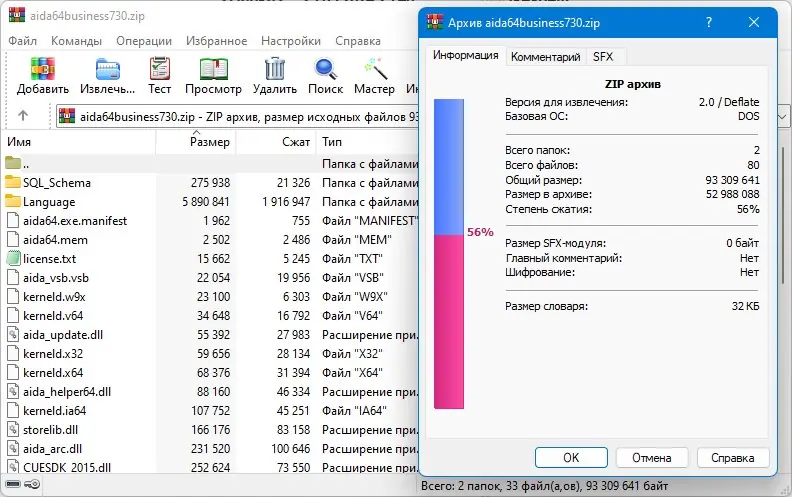The image size is (792, 497).
Task: Open the address bar dropdown arrow
Action: click(x=782, y=117)
